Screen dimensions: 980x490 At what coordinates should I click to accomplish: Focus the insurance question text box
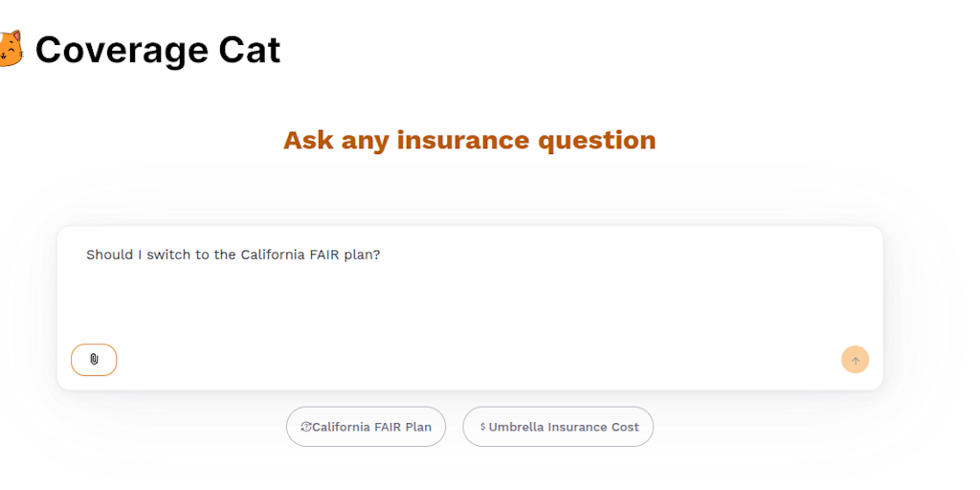click(x=469, y=297)
